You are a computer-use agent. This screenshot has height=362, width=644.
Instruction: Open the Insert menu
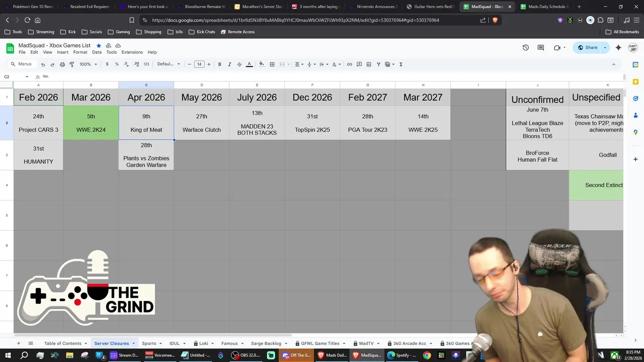63,52
